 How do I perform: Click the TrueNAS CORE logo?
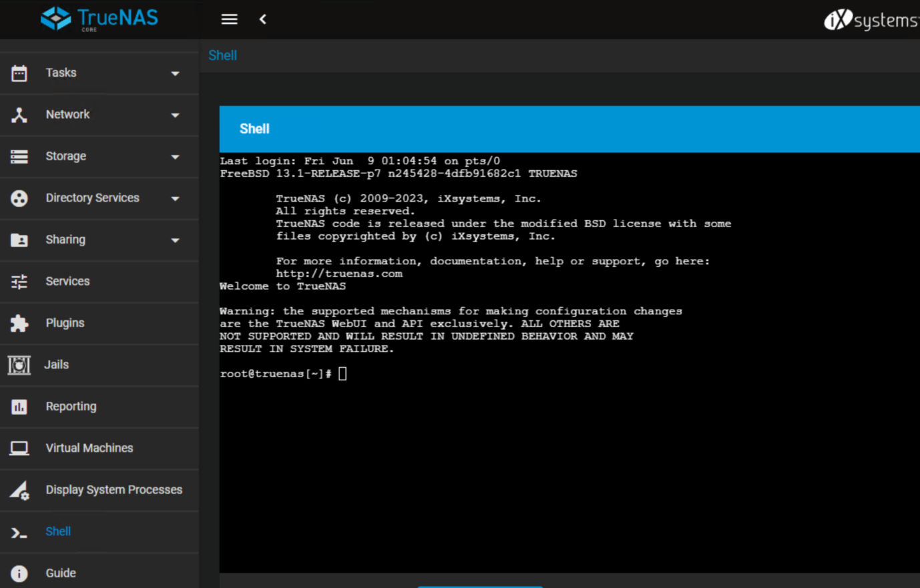tap(99, 18)
